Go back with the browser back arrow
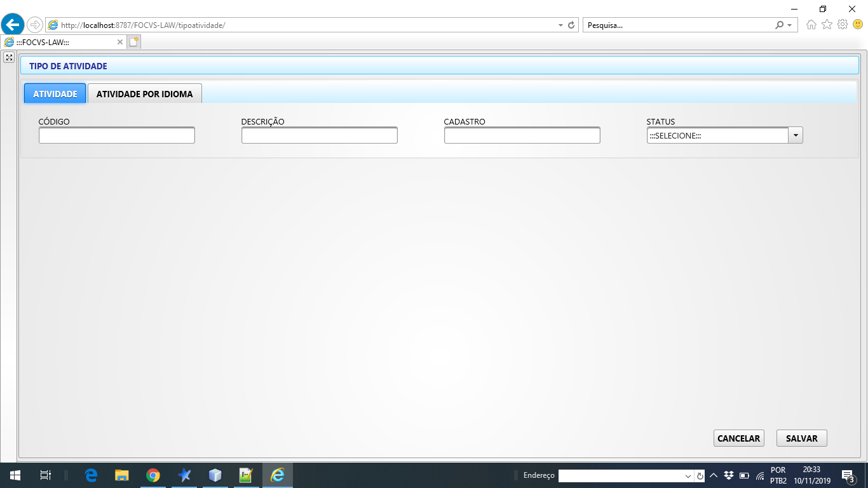Viewport: 868px width, 488px height. click(x=13, y=25)
